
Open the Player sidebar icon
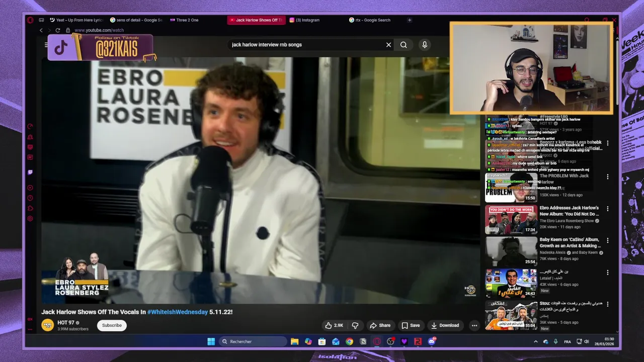(30, 188)
